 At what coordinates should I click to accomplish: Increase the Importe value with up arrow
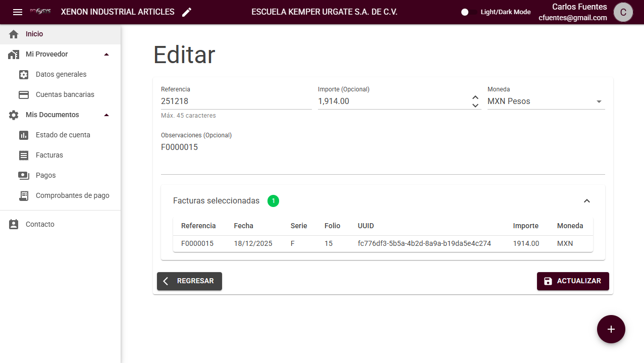[475, 97]
